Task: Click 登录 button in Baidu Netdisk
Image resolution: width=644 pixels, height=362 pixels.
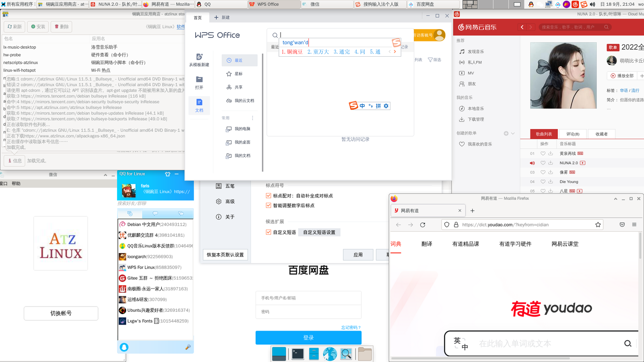Action: point(308,338)
